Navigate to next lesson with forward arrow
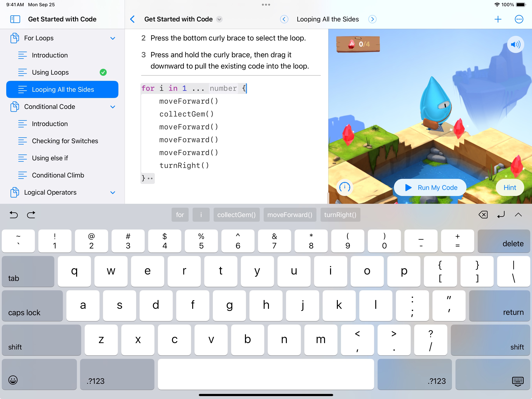 [372, 19]
